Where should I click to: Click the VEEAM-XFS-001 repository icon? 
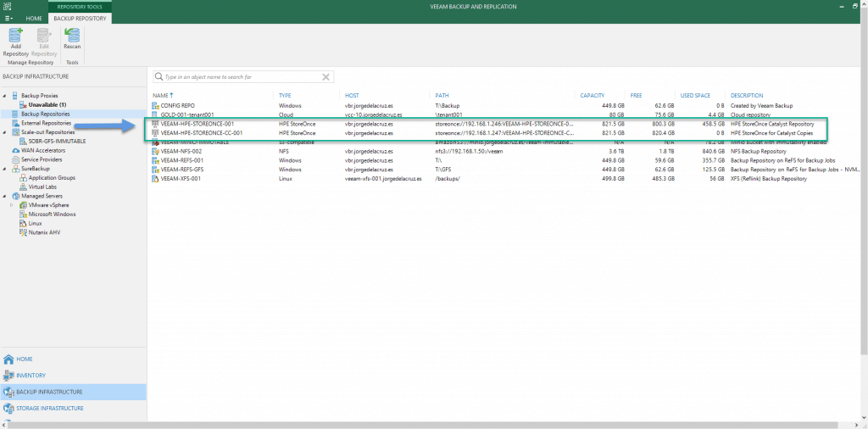pos(156,179)
